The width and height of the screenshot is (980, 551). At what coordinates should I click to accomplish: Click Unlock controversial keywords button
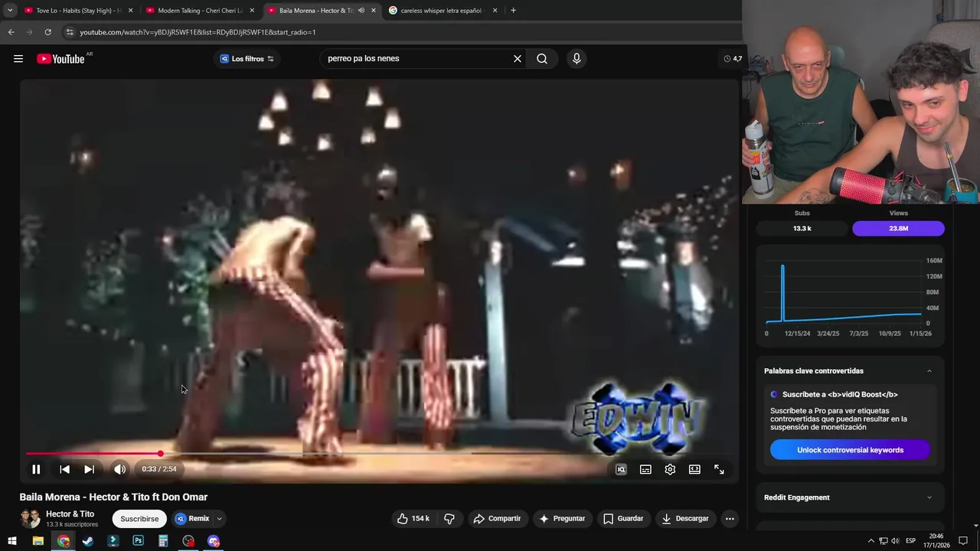pos(850,450)
